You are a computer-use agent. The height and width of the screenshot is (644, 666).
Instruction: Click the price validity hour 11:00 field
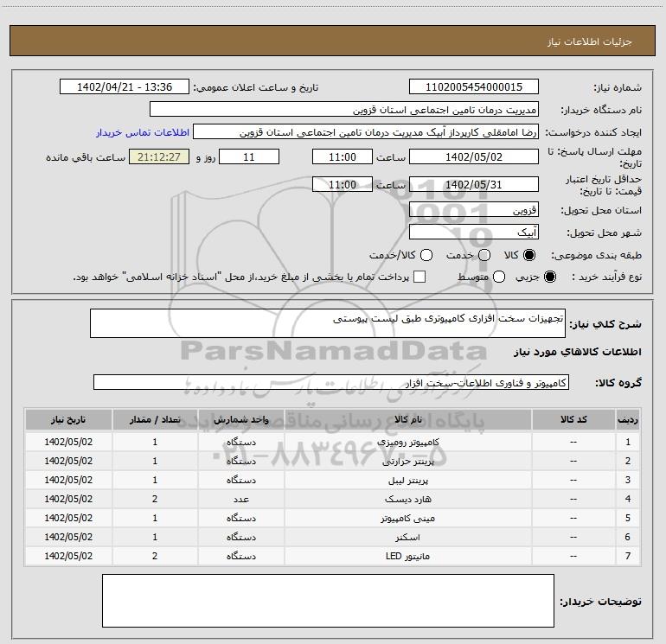[x=343, y=184]
